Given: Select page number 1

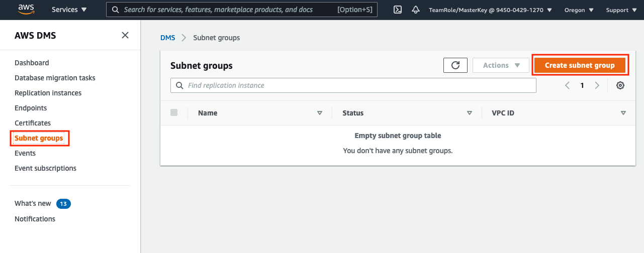Looking at the screenshot, I should (x=582, y=85).
